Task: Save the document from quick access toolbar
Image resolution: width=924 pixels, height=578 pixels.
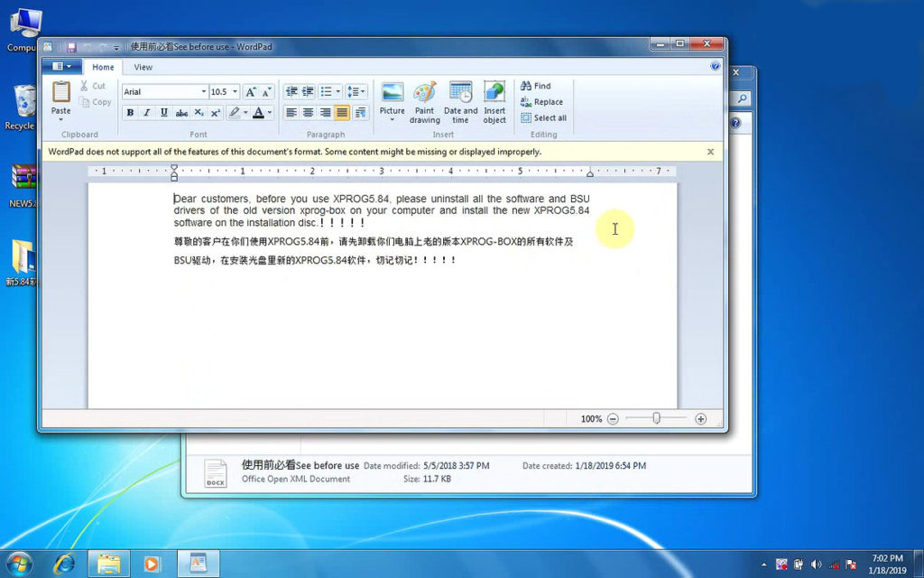Action: click(71, 47)
